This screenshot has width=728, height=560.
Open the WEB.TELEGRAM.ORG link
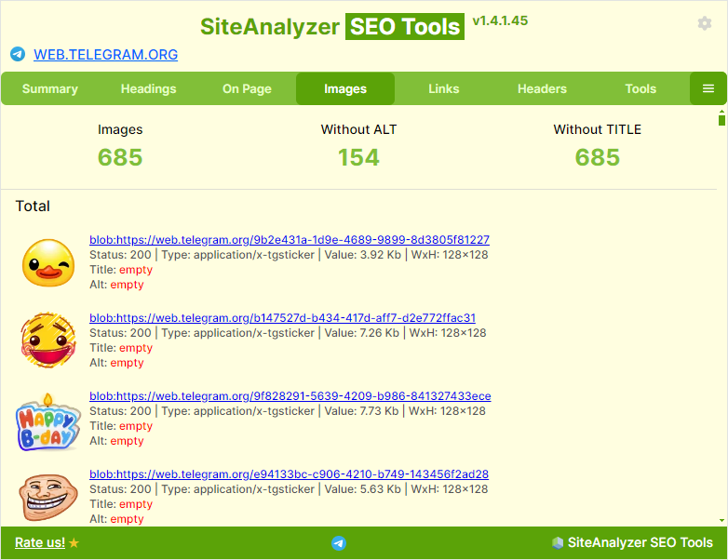click(106, 55)
